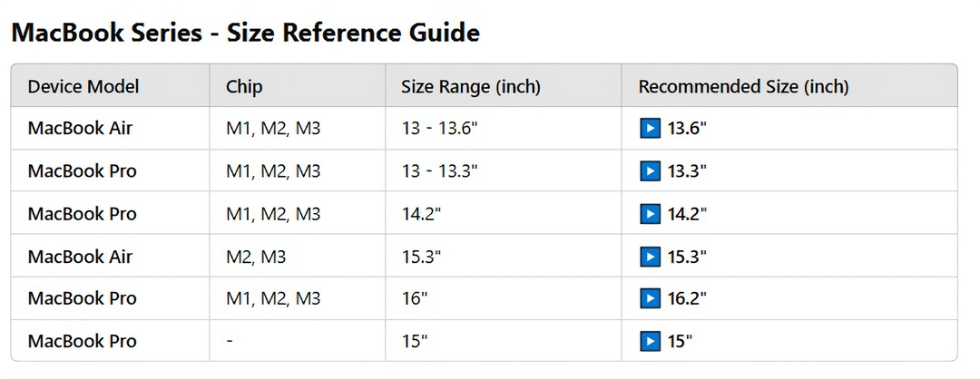980x379 pixels.
Task: Select the Chip column header
Action: pyautogui.click(x=244, y=87)
